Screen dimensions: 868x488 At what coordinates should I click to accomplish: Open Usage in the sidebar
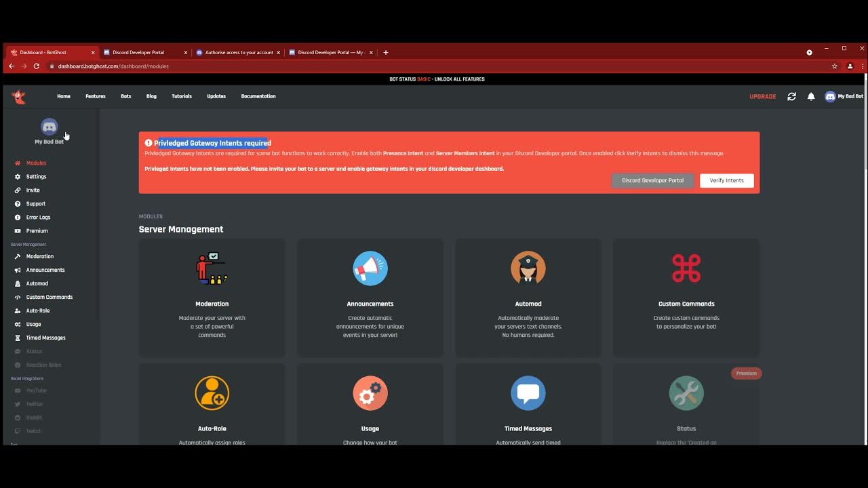click(x=34, y=324)
